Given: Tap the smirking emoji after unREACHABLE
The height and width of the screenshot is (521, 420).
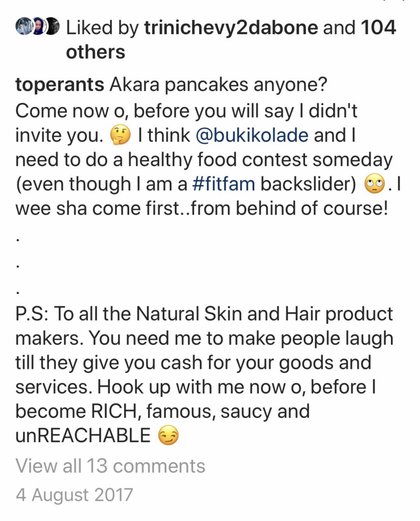Looking at the screenshot, I should pyautogui.click(x=168, y=437).
